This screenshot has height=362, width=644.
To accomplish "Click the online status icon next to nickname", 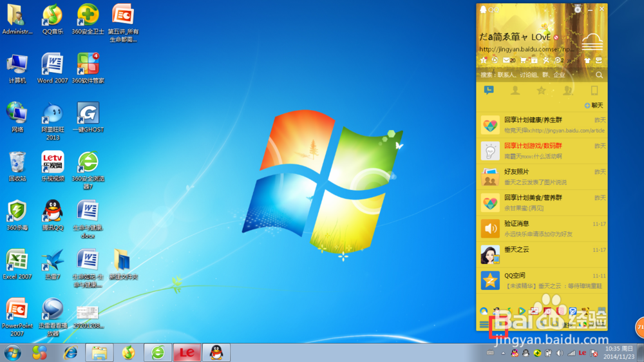I will 556,37.
